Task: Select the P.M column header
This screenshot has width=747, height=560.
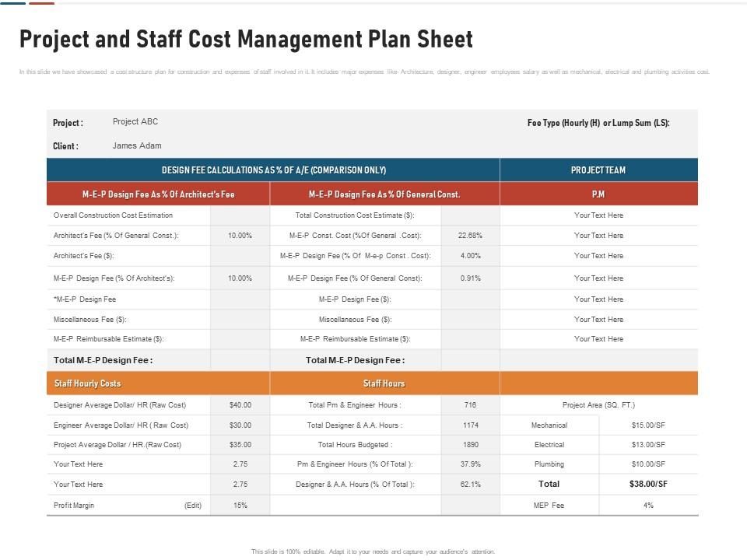Action: pyautogui.click(x=599, y=194)
